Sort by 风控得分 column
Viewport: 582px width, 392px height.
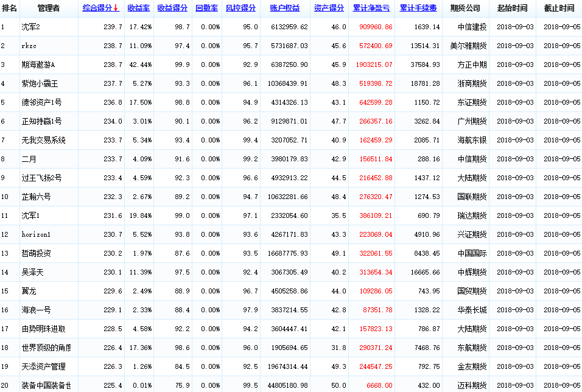pyautogui.click(x=241, y=8)
